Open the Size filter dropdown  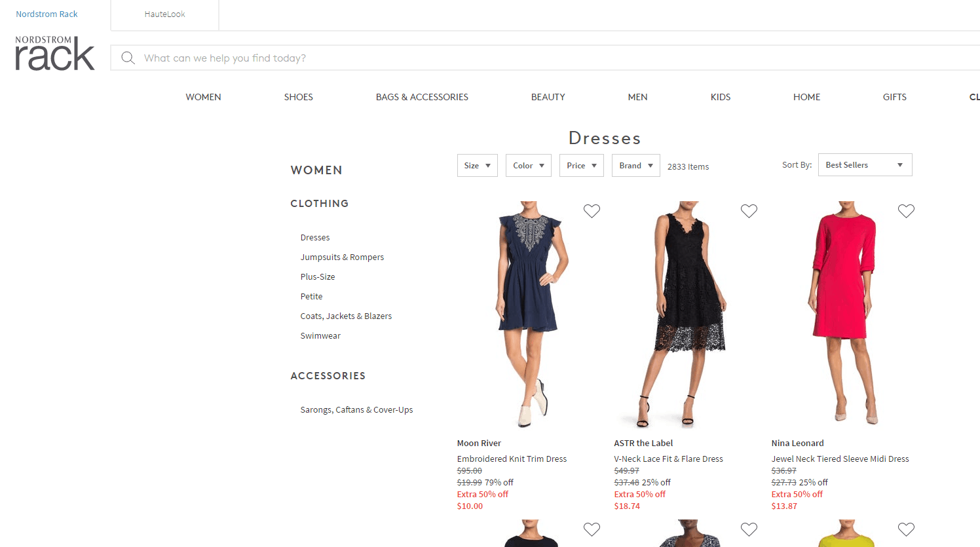[478, 166]
